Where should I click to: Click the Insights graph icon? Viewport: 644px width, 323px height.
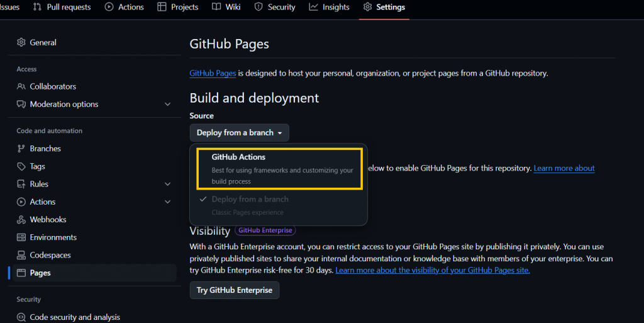point(313,7)
